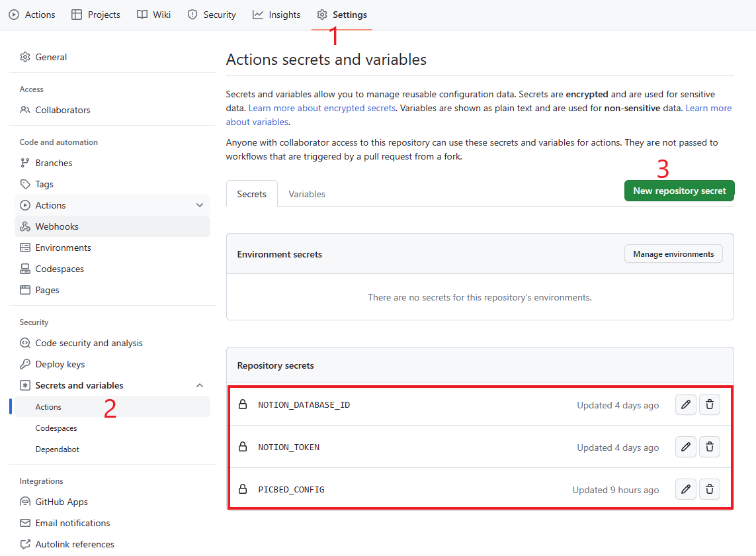This screenshot has height=556, width=756.
Task: Select Codespaces under Secrets and variables
Action: pos(112,428)
